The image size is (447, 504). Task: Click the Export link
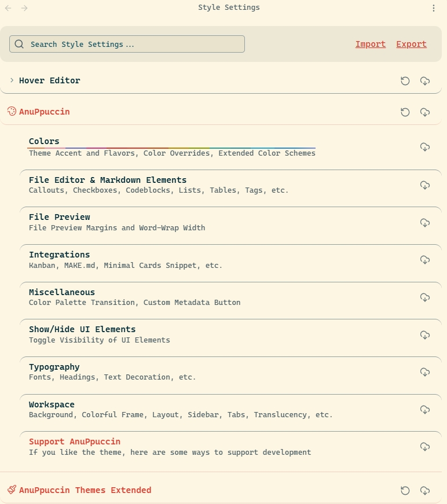pyautogui.click(x=411, y=44)
